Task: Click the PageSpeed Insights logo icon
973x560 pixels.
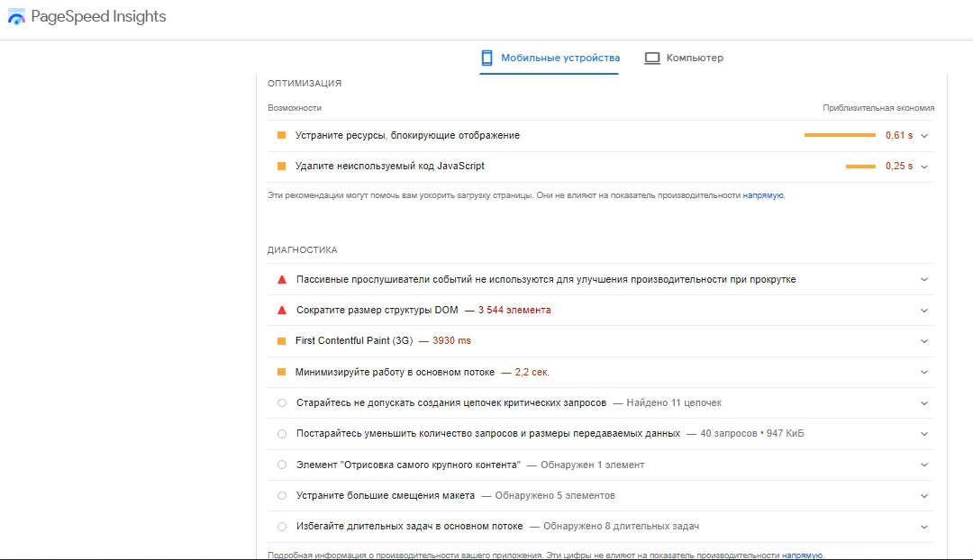Action: coord(17,18)
